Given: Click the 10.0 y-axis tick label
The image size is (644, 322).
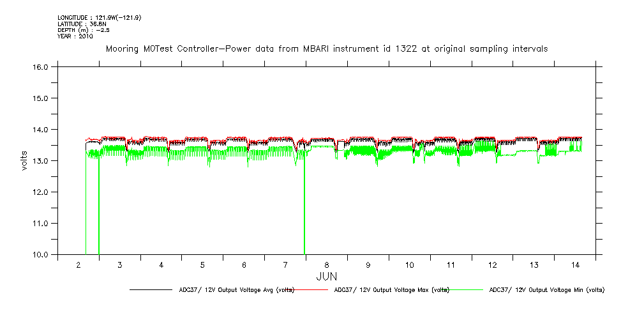Looking at the screenshot, I should [42, 254].
